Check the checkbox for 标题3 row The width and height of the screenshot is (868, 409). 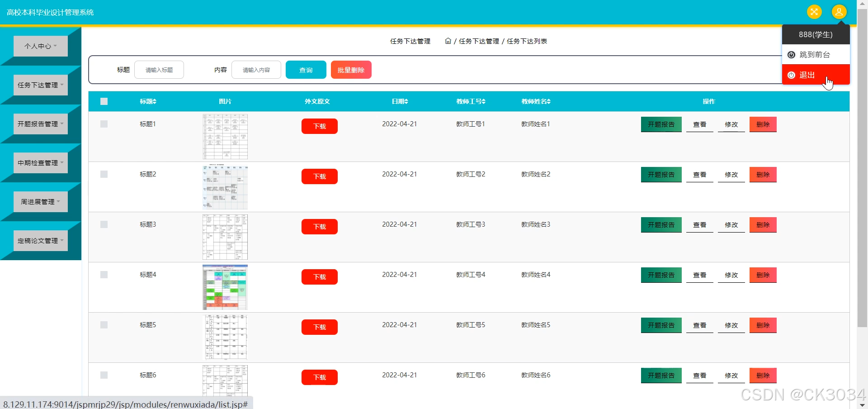tap(104, 224)
